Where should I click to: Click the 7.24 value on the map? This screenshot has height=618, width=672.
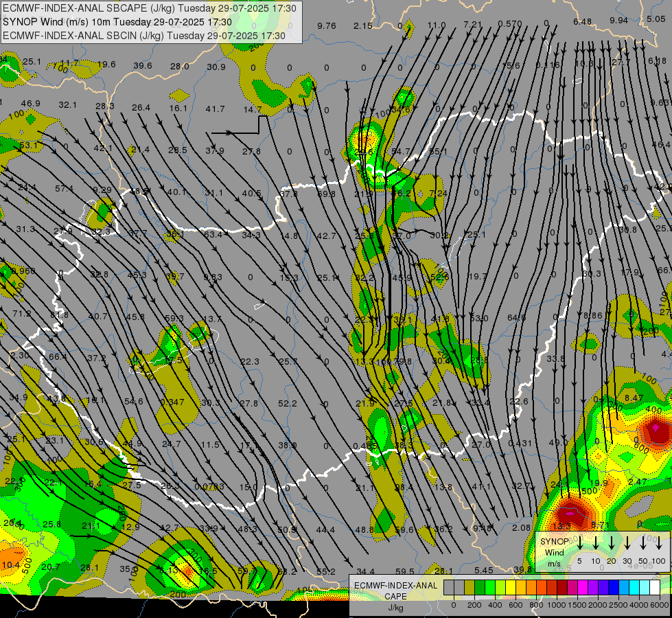click(438, 194)
